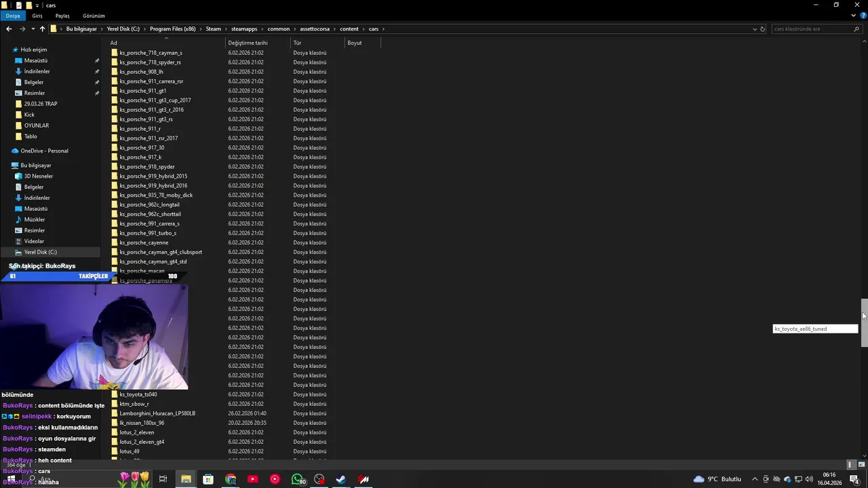Image resolution: width=868 pixels, height=488 pixels.
Task: Select Hızlı erişim in navigation pane
Action: point(34,49)
